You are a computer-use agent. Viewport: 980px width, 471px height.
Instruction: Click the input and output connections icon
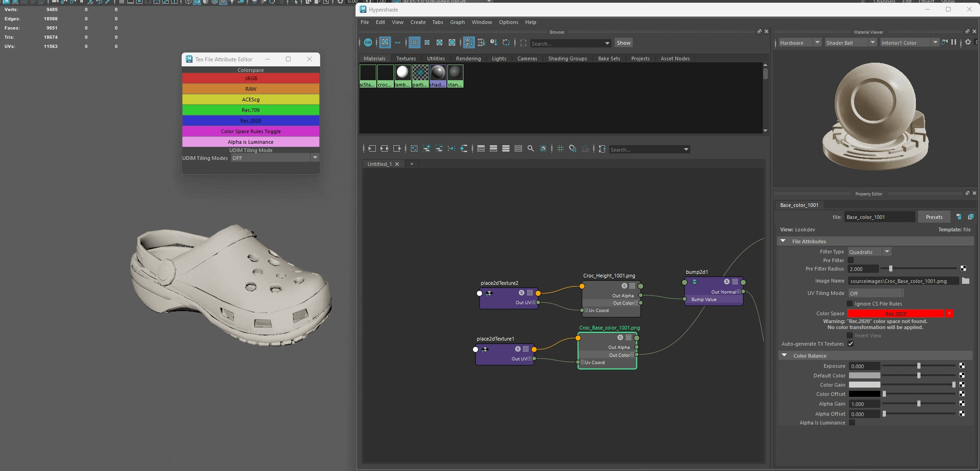[x=384, y=148]
